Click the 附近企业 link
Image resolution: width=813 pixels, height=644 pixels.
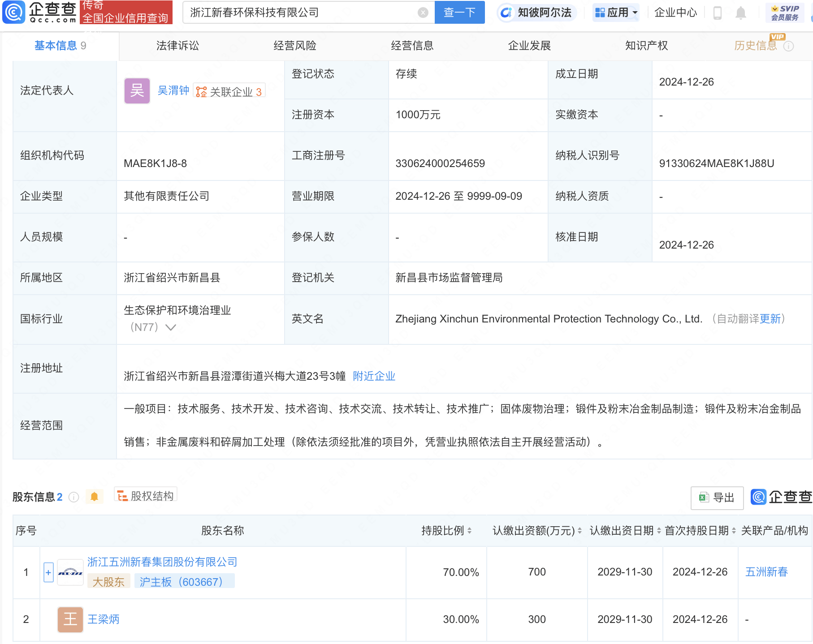tap(374, 376)
